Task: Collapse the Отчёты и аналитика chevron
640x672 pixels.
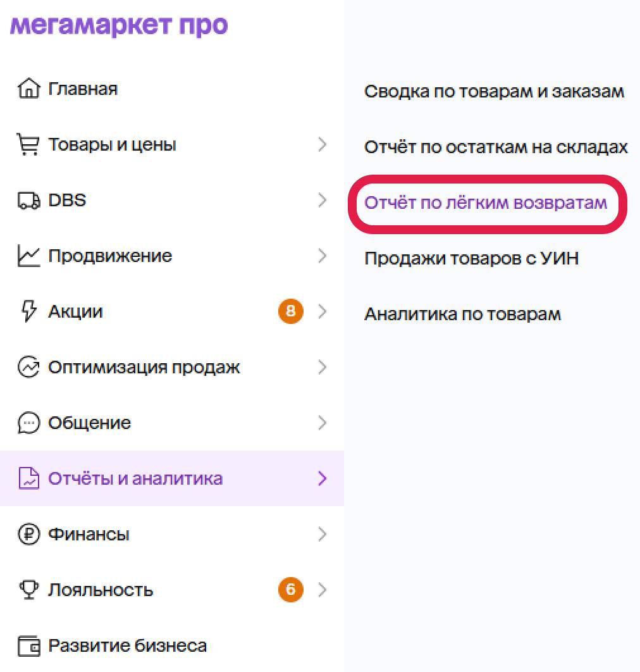Action: click(323, 478)
